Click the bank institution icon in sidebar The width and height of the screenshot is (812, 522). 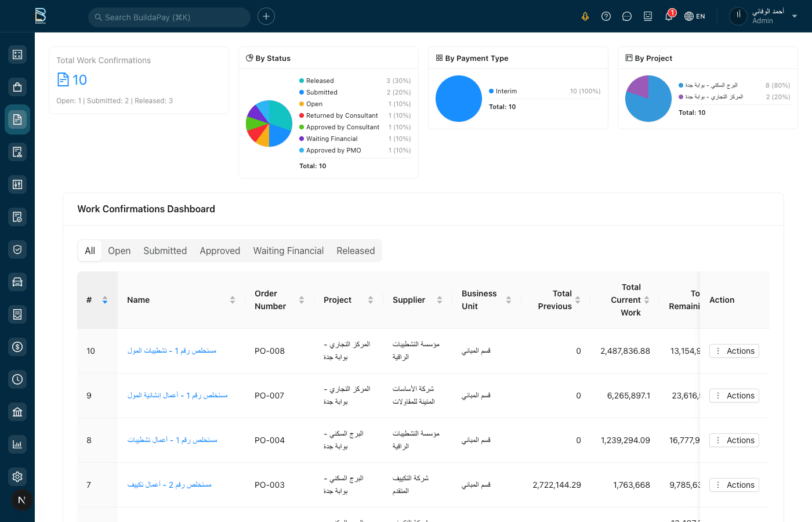coord(17,411)
